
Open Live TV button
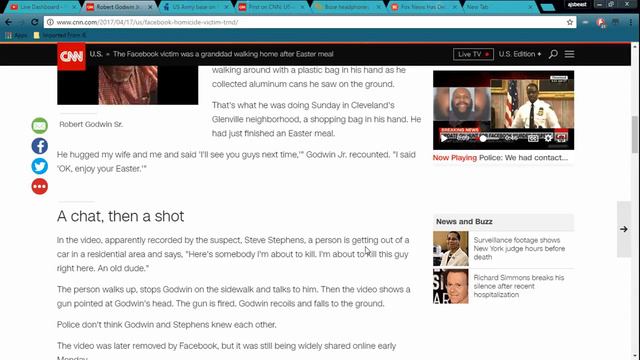click(x=473, y=54)
